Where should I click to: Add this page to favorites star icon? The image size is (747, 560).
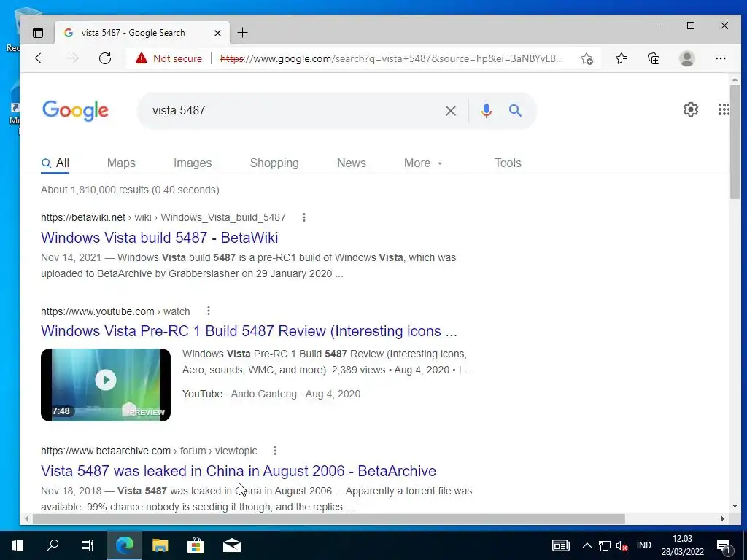pyautogui.click(x=587, y=58)
